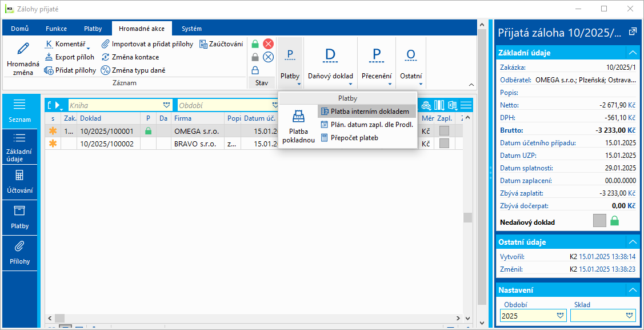Open the Komentář command
This screenshot has width=644, height=330.
[67, 44]
